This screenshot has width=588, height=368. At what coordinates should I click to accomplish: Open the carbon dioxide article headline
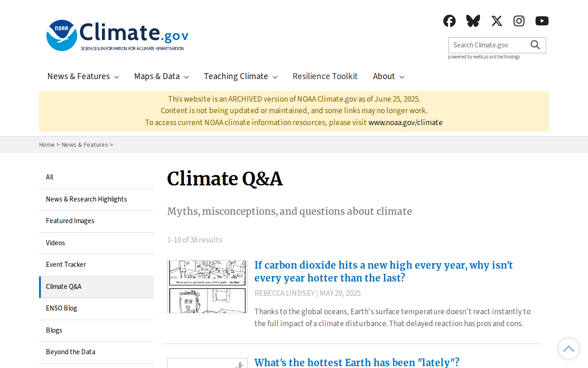point(384,271)
